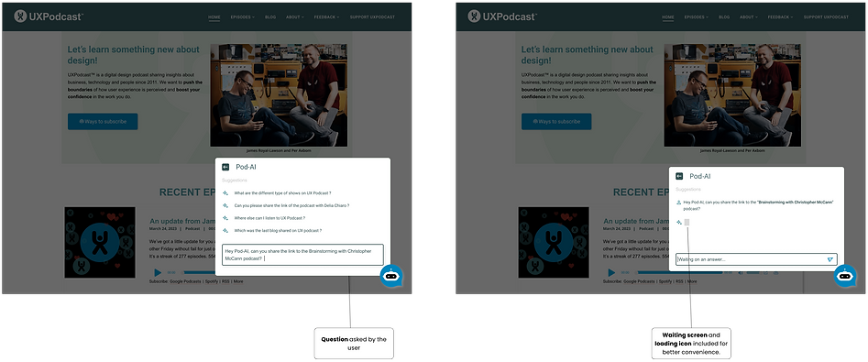This screenshot has width=868, height=362.
Task: Select SUPPORT UXPODCAST in the left mockup navigation
Action: coord(372,17)
